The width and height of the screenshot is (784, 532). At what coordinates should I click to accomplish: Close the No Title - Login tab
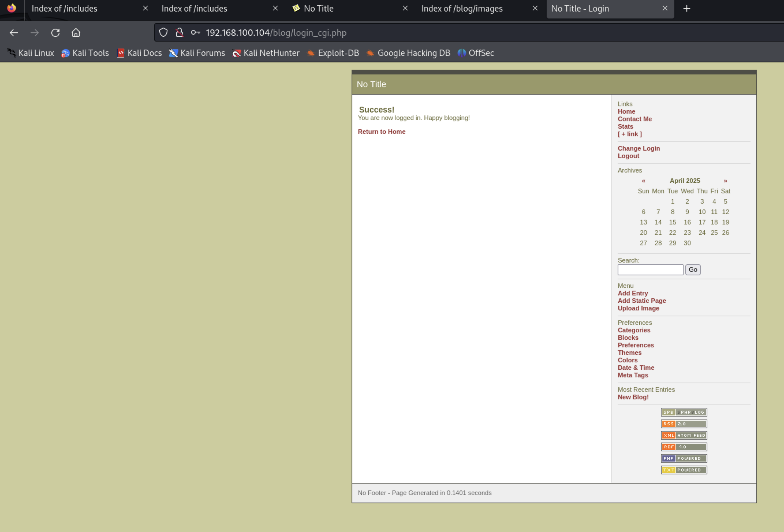click(x=665, y=8)
